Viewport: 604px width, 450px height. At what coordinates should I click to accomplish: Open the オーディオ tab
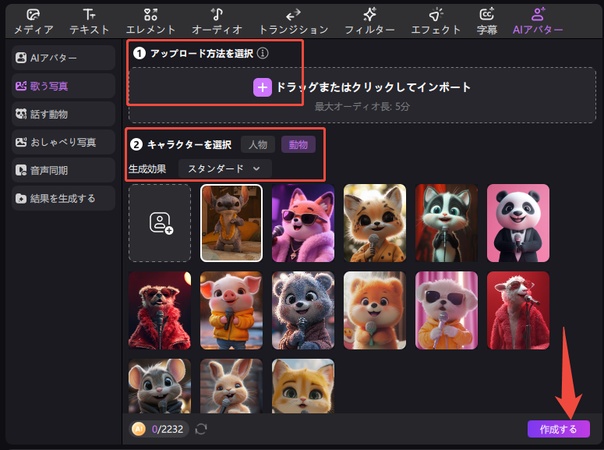click(x=217, y=22)
